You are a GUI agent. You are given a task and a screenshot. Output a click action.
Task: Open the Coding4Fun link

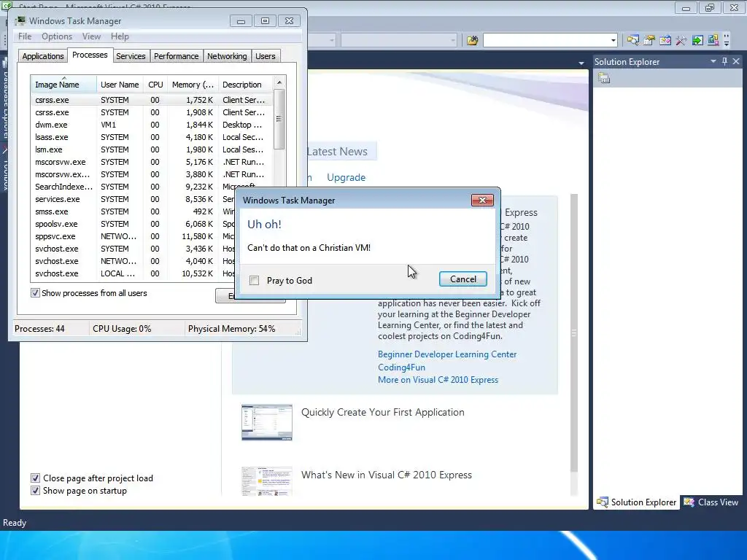[402, 367]
